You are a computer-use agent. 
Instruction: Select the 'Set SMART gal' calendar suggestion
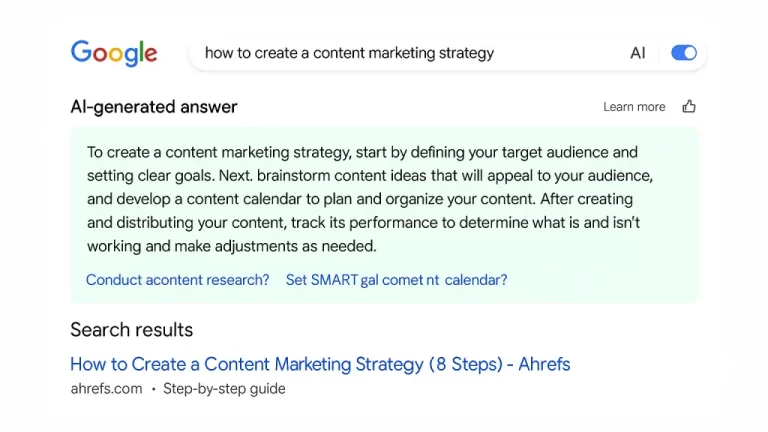(396, 280)
